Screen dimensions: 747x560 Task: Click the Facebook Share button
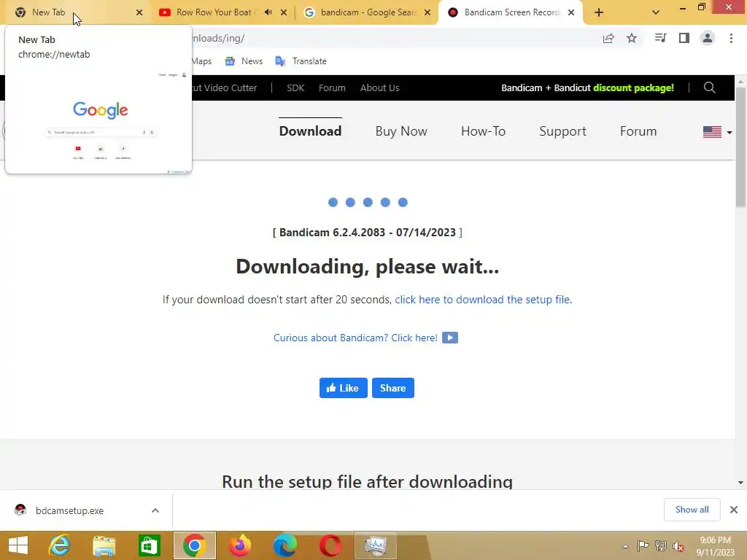(x=393, y=388)
